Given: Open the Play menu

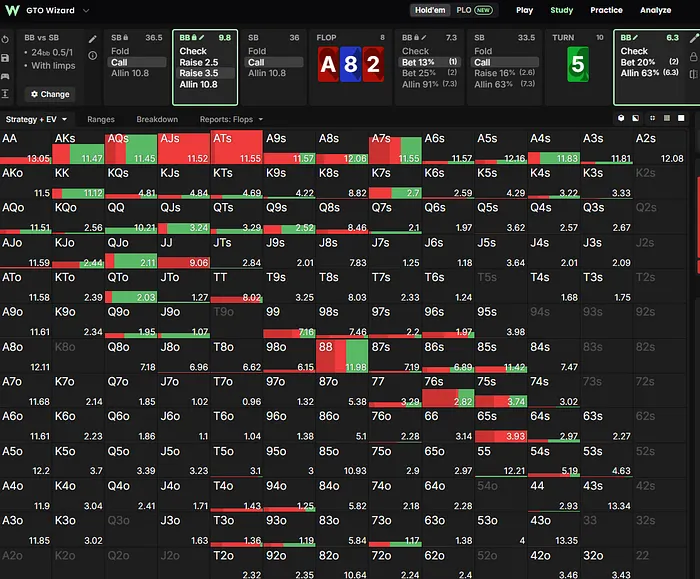Looking at the screenshot, I should 525,10.
